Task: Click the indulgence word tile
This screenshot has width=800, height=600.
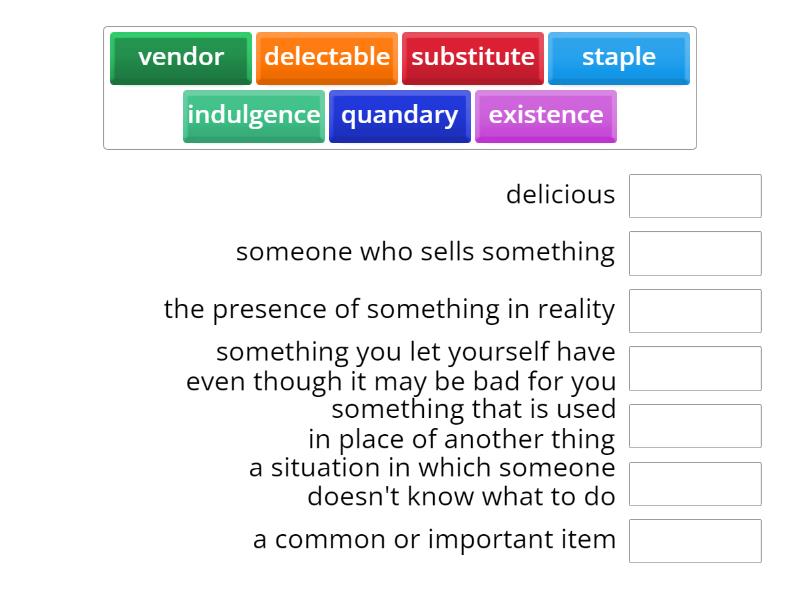Action: 253,115
